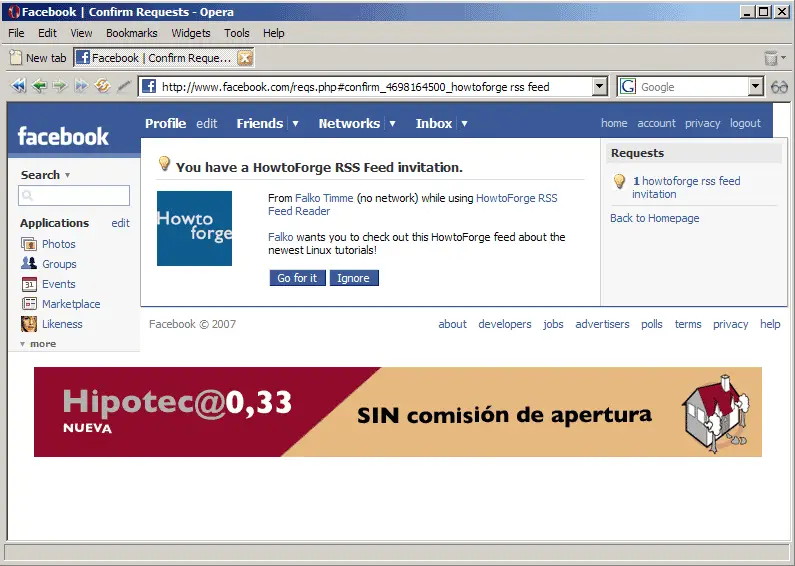Click the Facebook favicon in the address bar
The image size is (795, 566).
(x=149, y=86)
